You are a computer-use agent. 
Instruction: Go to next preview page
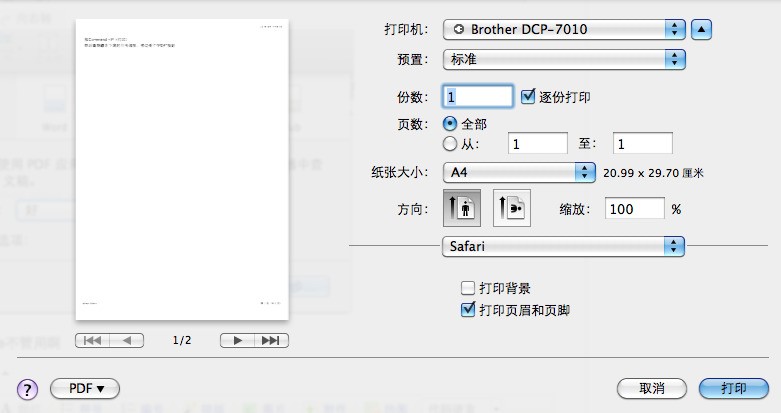pyautogui.click(x=237, y=340)
